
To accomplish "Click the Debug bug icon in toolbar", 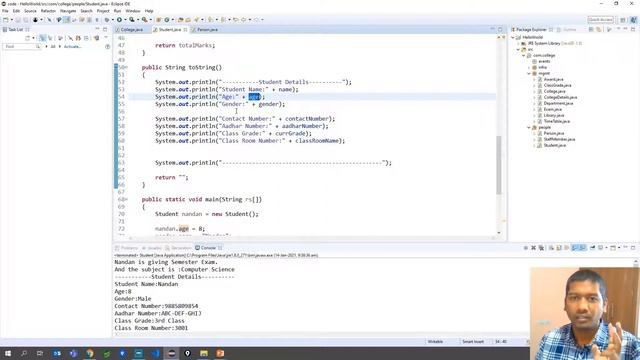I will pos(107,20).
